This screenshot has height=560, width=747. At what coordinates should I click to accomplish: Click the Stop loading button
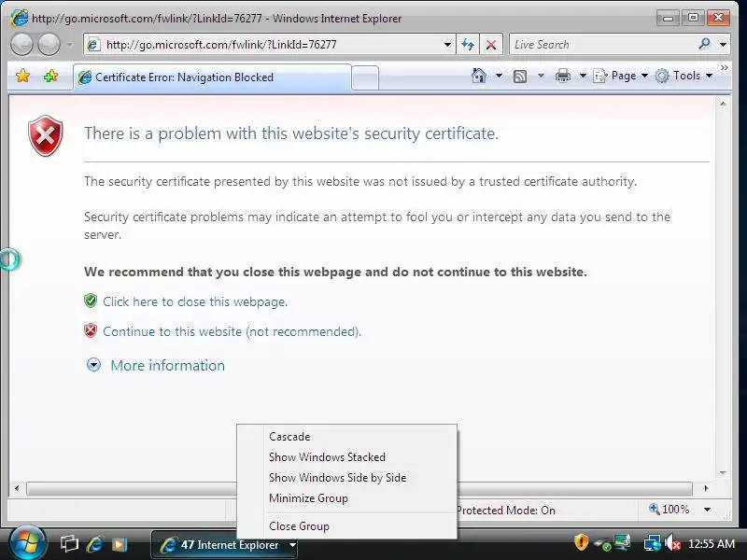[x=491, y=45]
